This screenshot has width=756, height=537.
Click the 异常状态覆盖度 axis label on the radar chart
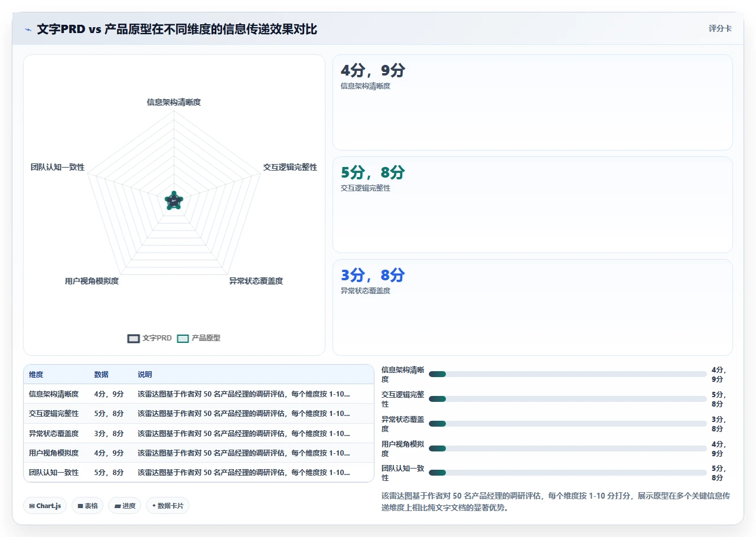(x=256, y=281)
